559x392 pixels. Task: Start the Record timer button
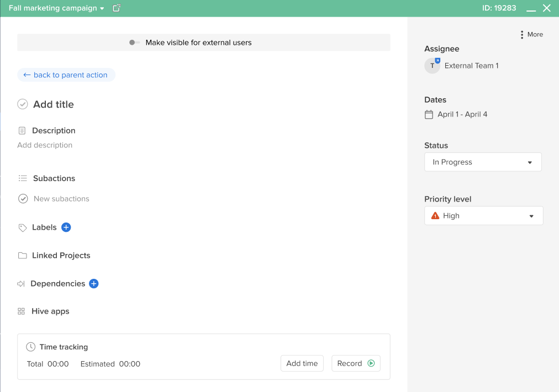(x=356, y=363)
